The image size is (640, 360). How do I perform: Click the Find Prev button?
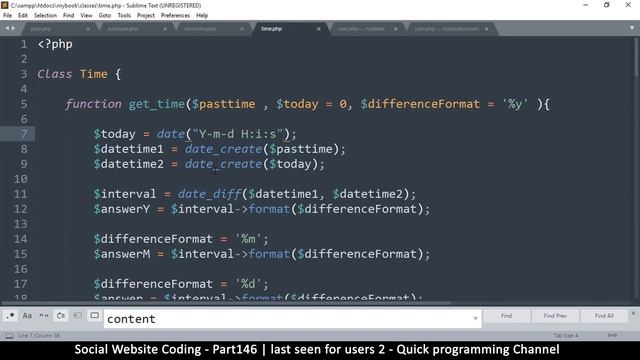[x=555, y=316]
